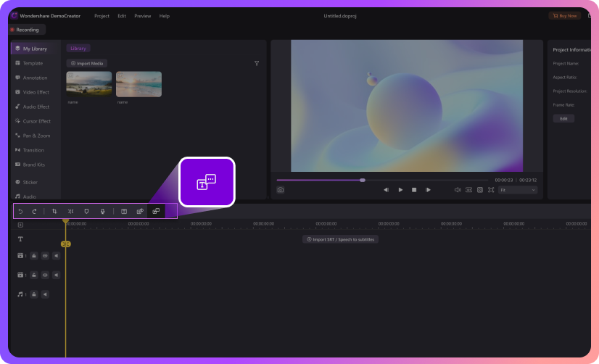This screenshot has width=599, height=364.
Task: Click the yellow split handle on the playhead
Action: pos(66,244)
